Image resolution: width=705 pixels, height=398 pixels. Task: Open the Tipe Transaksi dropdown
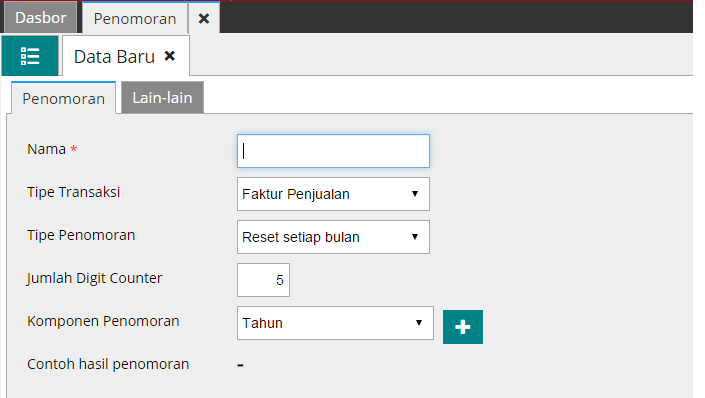(333, 194)
